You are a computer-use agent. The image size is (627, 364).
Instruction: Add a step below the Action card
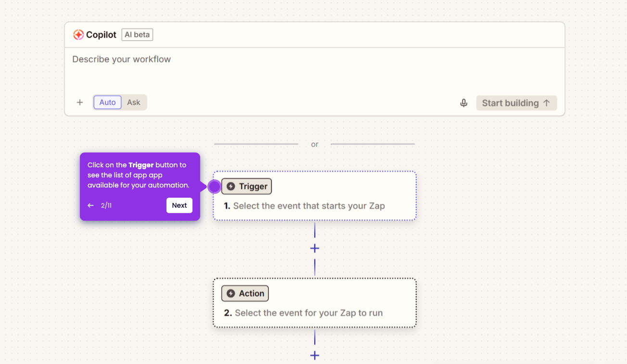(x=315, y=356)
